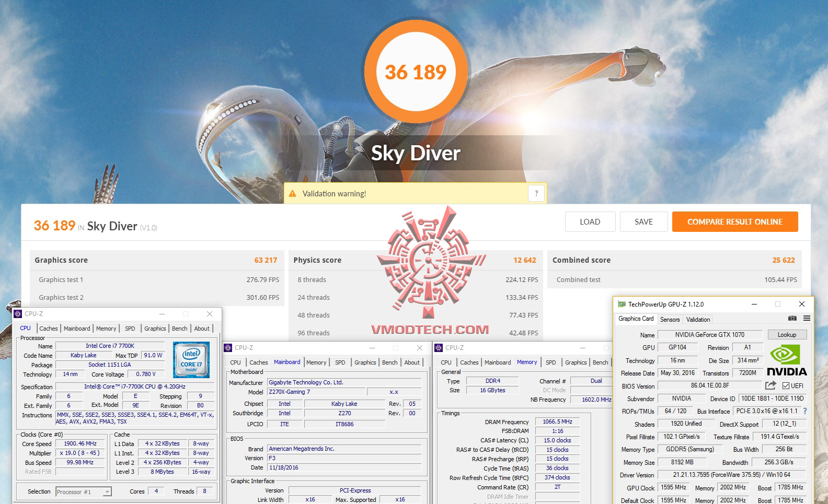Image resolution: width=828 pixels, height=504 pixels.
Task: Click the BIOS date 11/18/2016 field
Action: tap(344, 467)
